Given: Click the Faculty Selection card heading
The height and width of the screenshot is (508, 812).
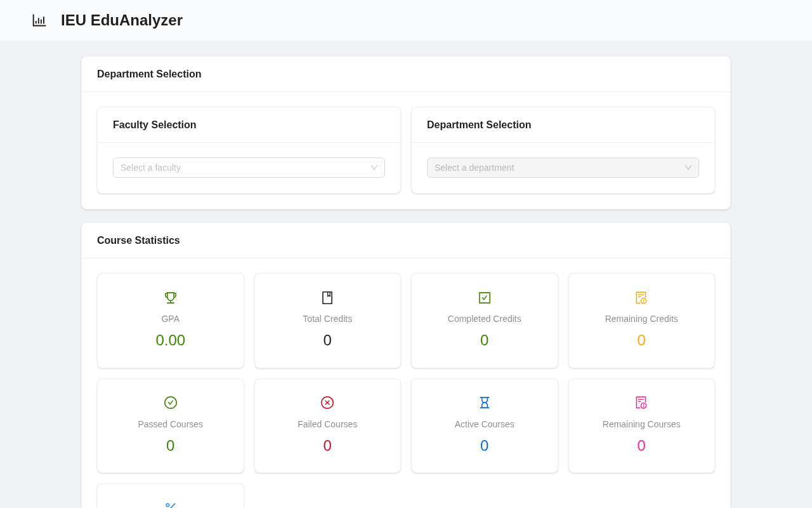Looking at the screenshot, I should (x=155, y=125).
